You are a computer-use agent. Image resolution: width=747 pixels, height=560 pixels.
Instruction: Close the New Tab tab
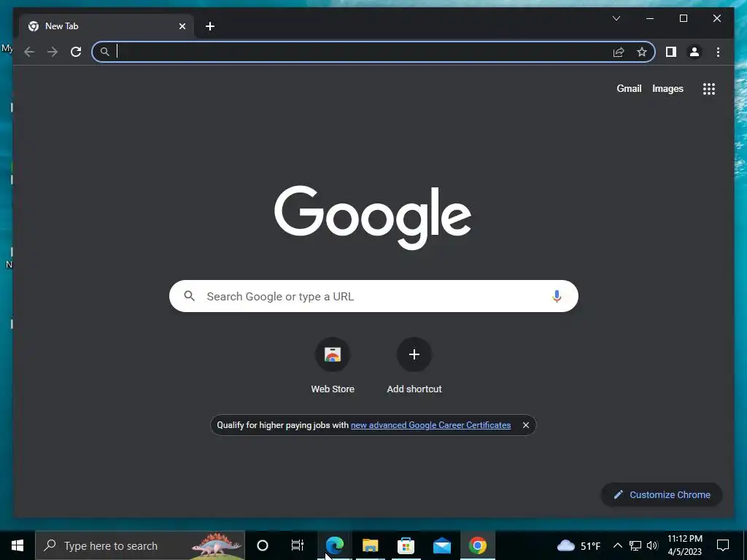[182, 26]
